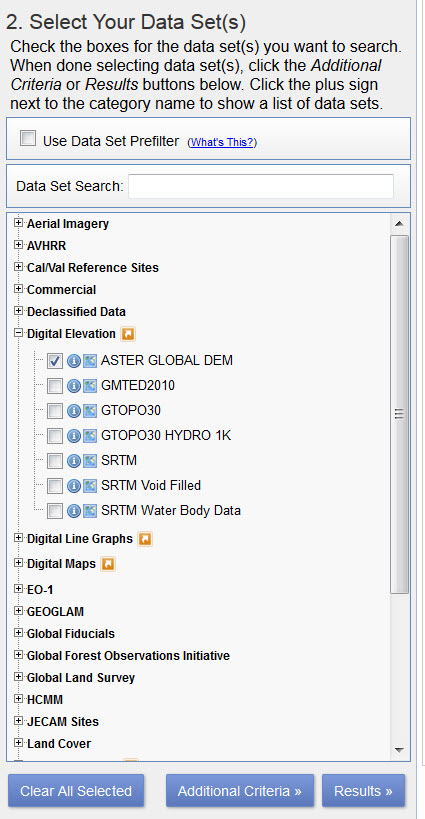Screen dimensions: 425x819
Task: Expand the Digital Line Graphs category
Action: pyautogui.click(x=19, y=537)
